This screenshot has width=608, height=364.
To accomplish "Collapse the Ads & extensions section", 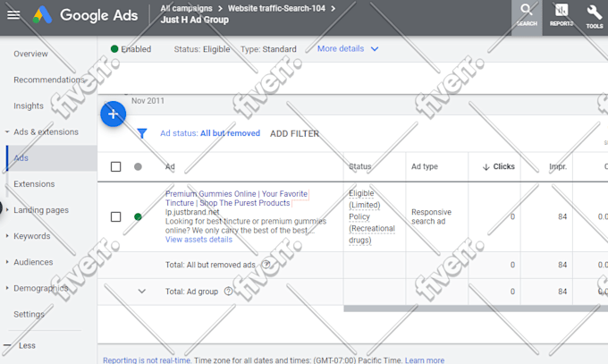I will [7, 132].
